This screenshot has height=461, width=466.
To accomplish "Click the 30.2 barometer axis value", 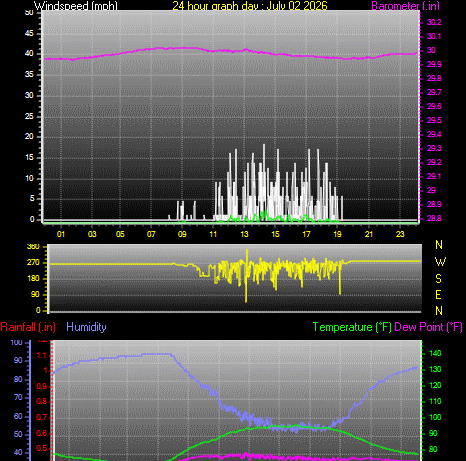I will point(434,22).
